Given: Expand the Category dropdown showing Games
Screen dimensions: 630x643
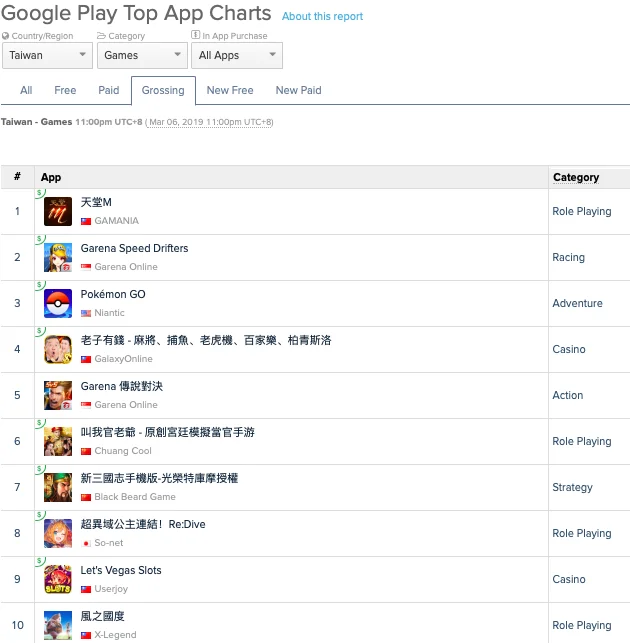Looking at the screenshot, I should 138,56.
